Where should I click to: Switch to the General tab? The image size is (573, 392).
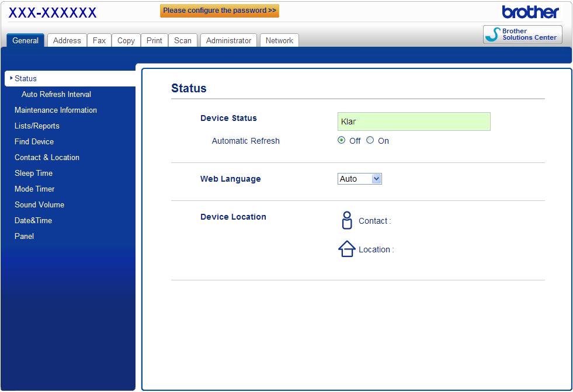point(25,40)
